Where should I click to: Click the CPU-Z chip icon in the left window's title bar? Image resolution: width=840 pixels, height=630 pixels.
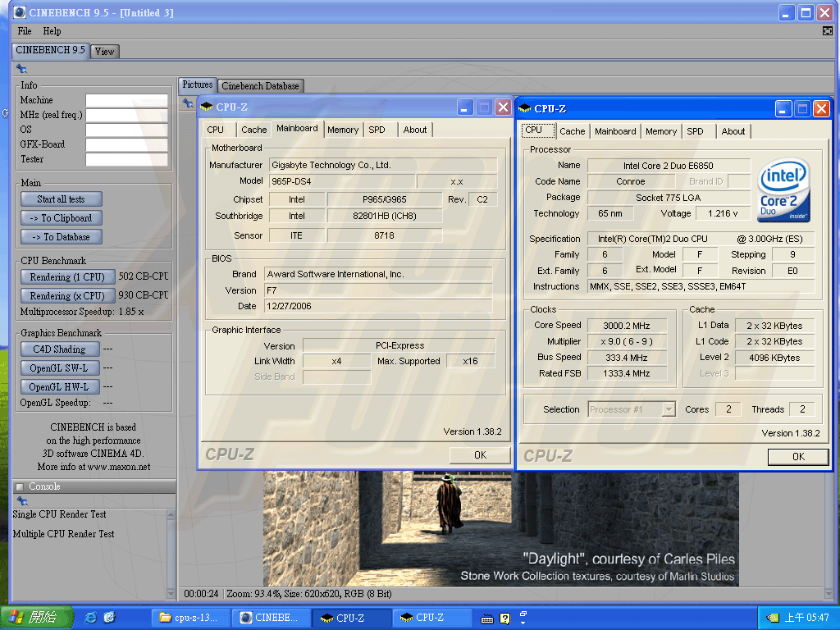206,107
